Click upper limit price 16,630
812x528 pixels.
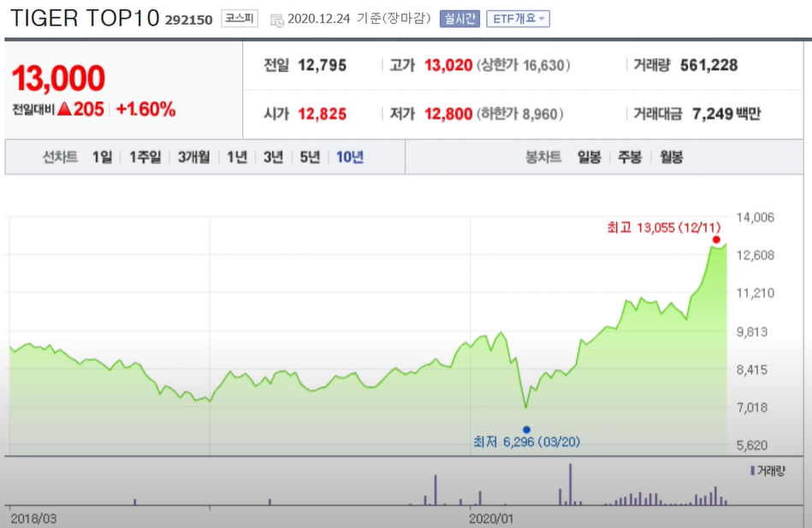pyautogui.click(x=543, y=66)
